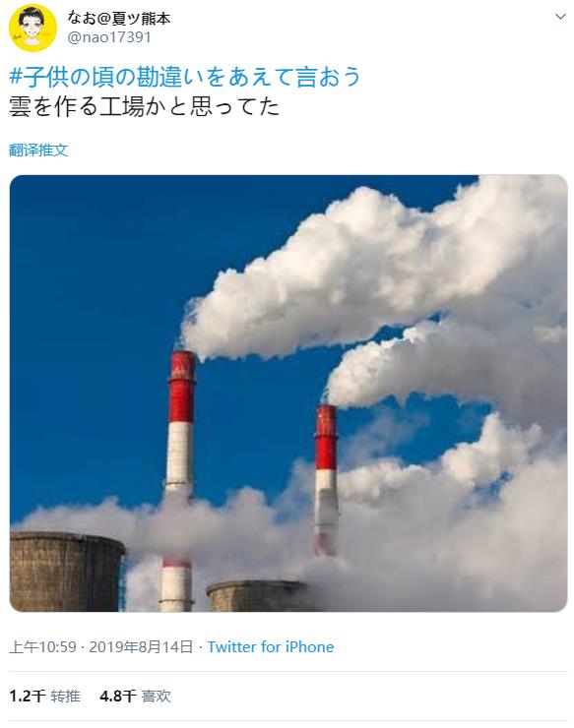This screenshot has width=574, height=728.
Task: Open the 喜欢 likes list
Action: (157, 696)
